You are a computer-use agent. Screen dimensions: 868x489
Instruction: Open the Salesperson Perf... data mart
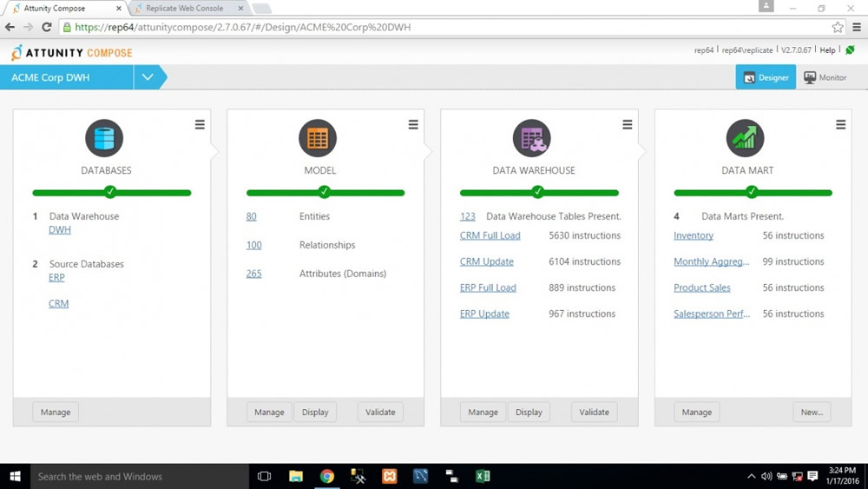[x=712, y=314]
